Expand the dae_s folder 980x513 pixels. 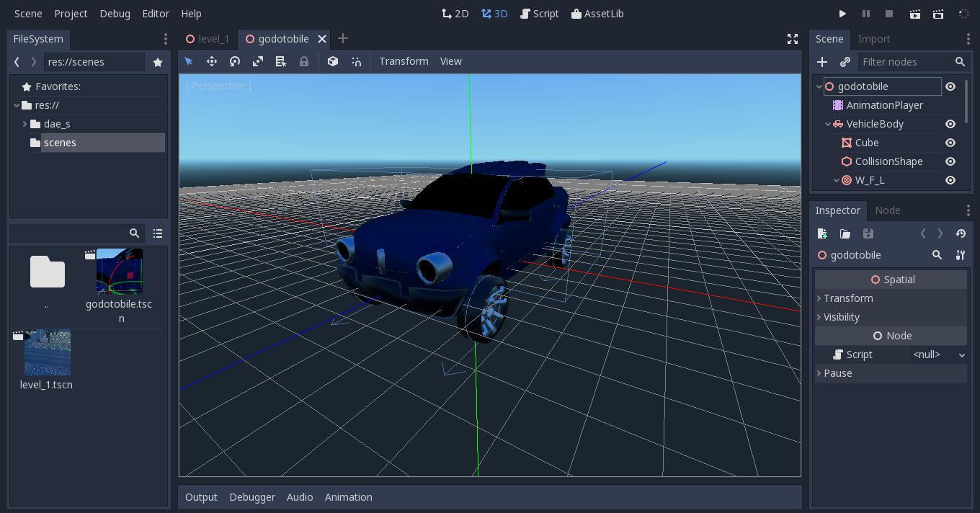pos(25,124)
